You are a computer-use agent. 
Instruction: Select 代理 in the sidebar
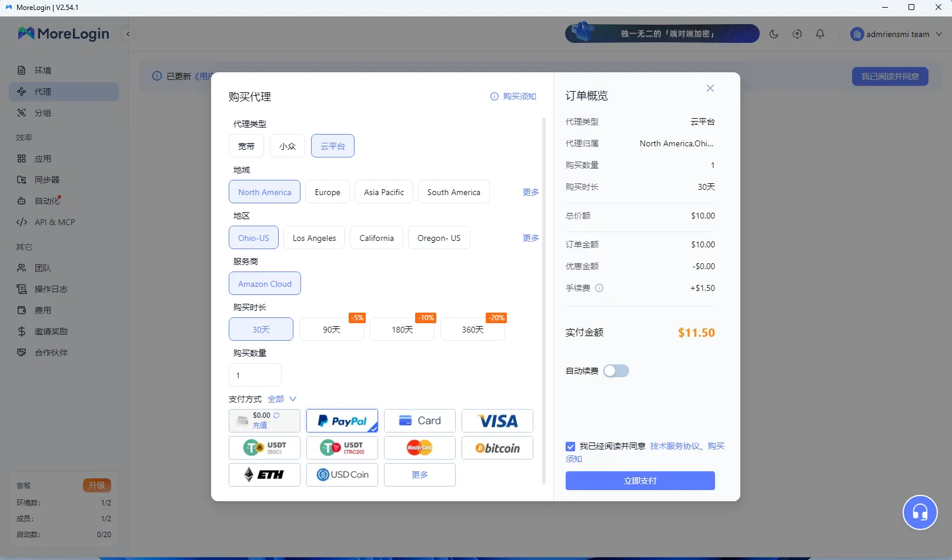click(x=64, y=92)
